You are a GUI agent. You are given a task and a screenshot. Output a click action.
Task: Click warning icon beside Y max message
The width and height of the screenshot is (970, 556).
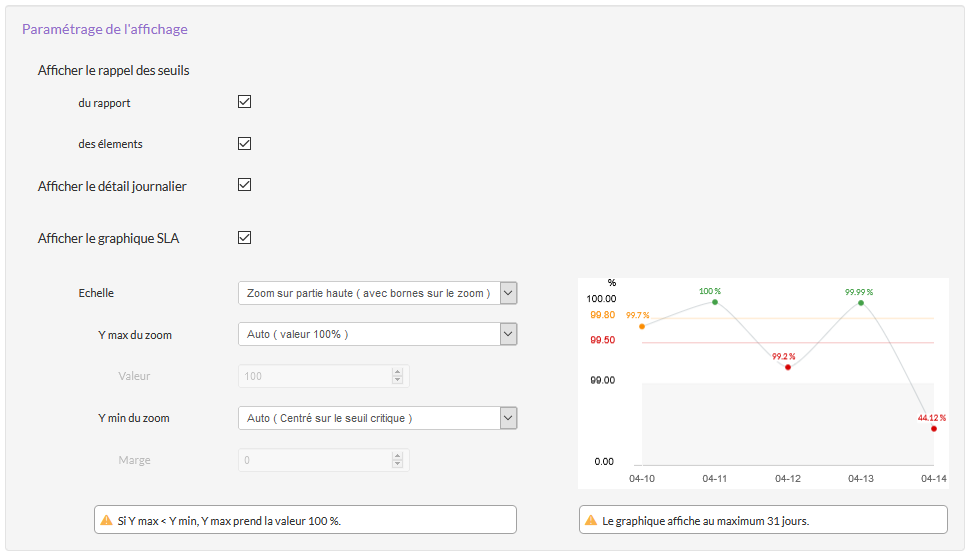click(106, 520)
